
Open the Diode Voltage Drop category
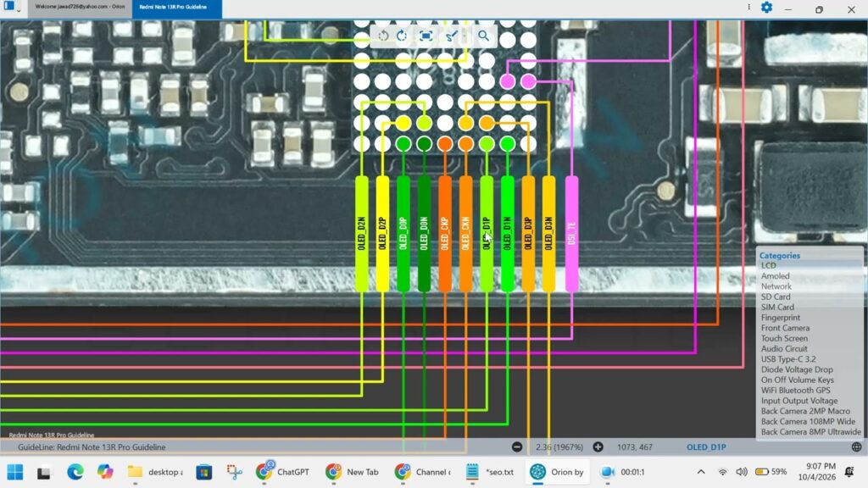[x=797, y=370]
